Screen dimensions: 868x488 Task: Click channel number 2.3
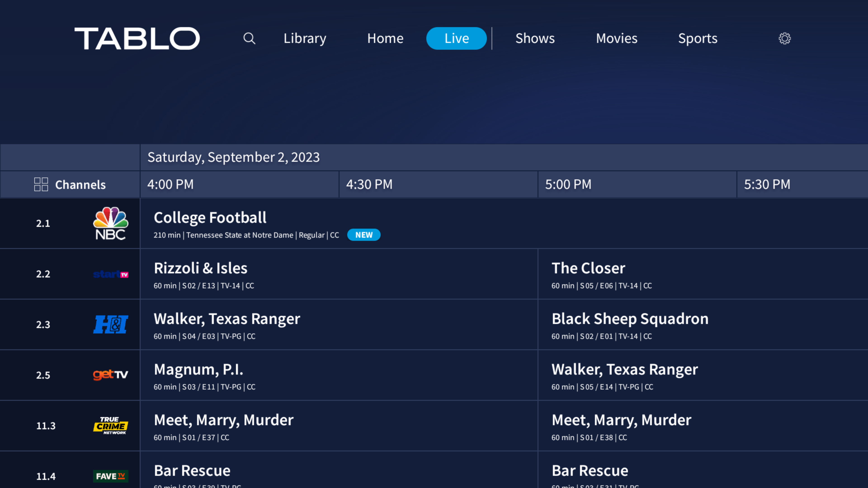click(x=43, y=324)
